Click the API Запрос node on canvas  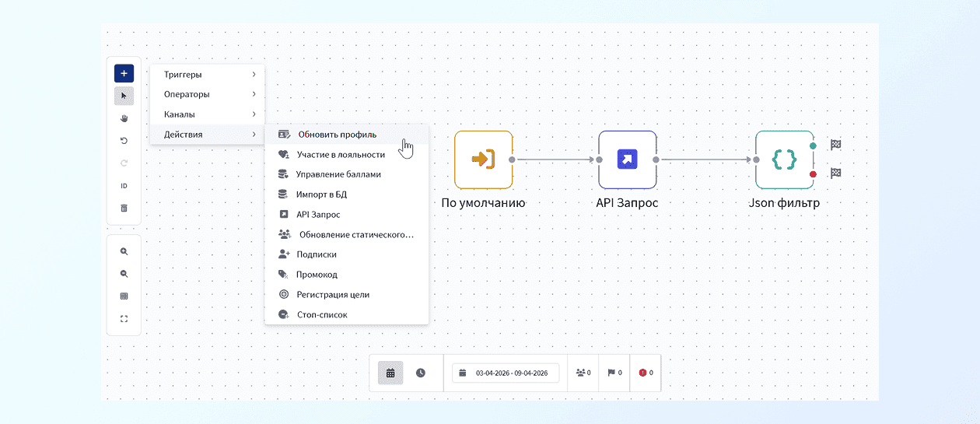627,159
